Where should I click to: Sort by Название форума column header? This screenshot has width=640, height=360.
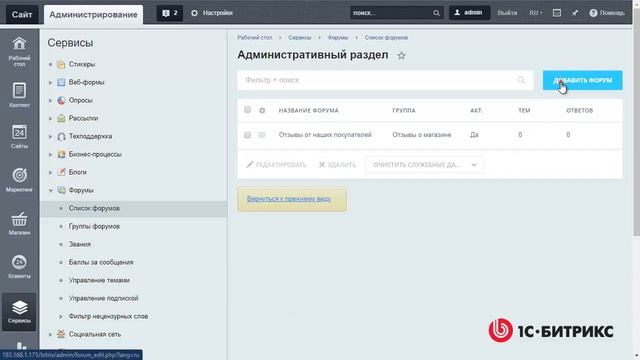pos(309,111)
